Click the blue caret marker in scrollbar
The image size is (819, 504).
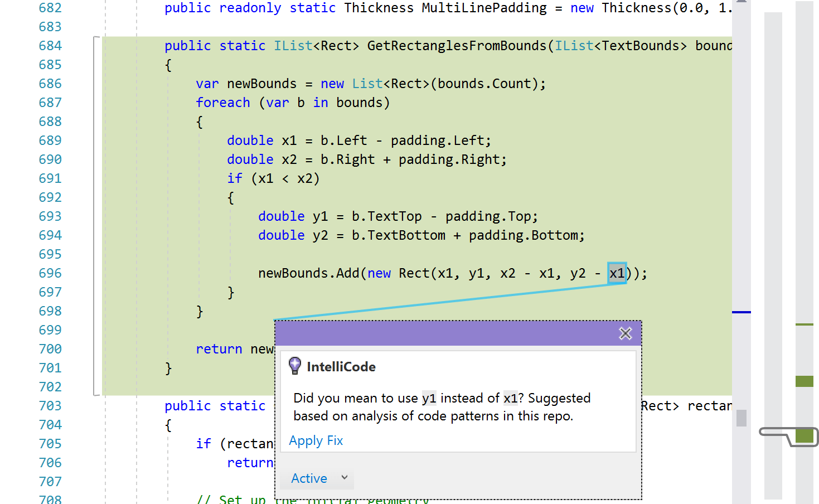(741, 312)
